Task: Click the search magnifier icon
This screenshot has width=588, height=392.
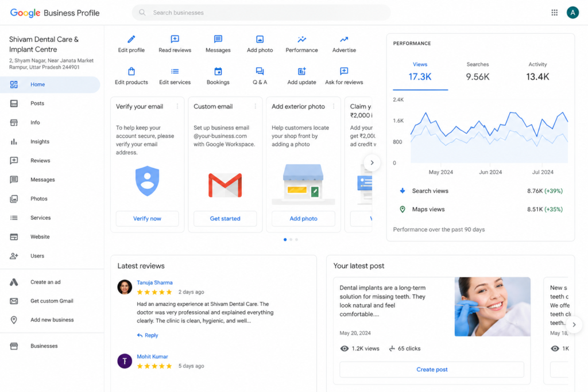Action: coord(142,13)
